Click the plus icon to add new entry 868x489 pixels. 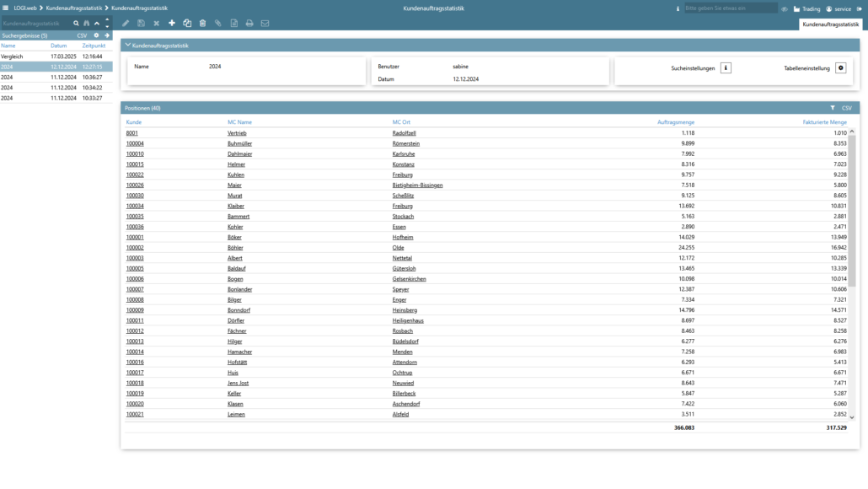172,24
